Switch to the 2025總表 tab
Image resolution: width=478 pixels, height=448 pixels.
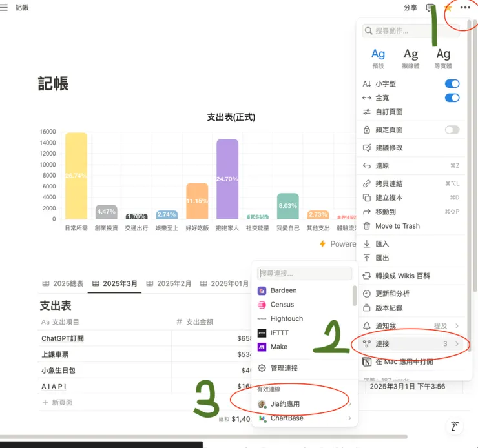tap(63, 283)
